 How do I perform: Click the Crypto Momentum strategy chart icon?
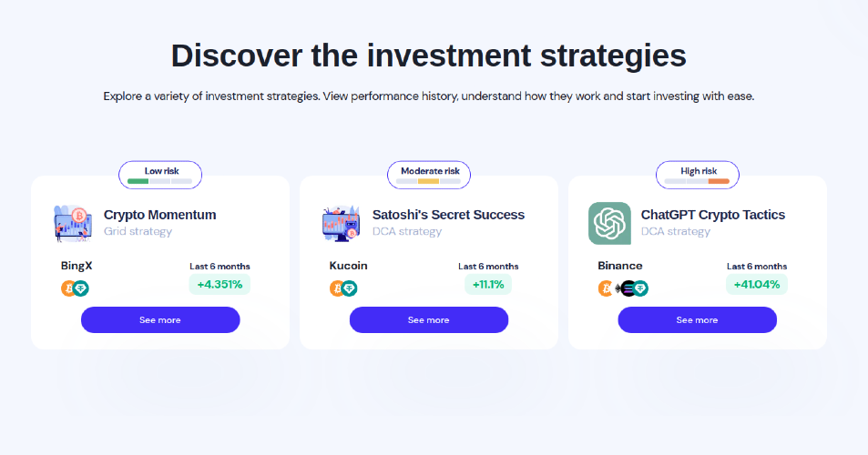[x=73, y=223]
